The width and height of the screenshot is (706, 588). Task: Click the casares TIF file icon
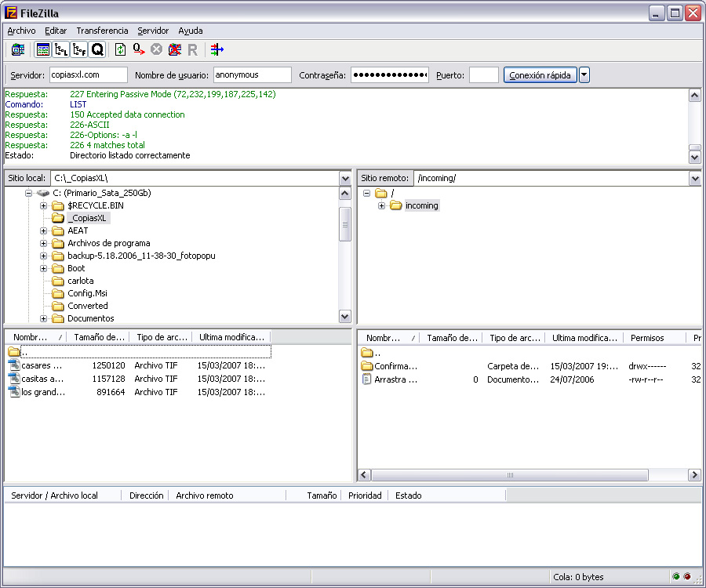coord(14,365)
